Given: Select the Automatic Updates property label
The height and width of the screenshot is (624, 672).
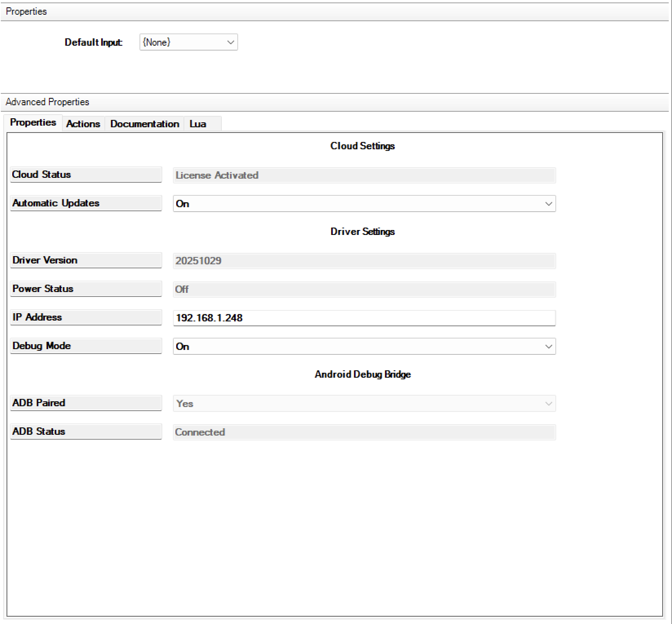Looking at the screenshot, I should click(86, 203).
